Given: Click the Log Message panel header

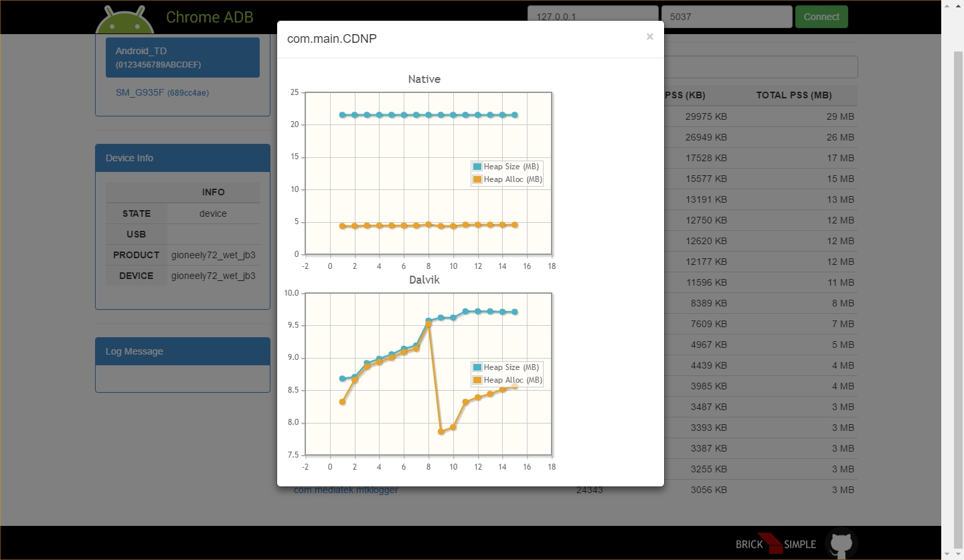Looking at the screenshot, I should click(182, 351).
